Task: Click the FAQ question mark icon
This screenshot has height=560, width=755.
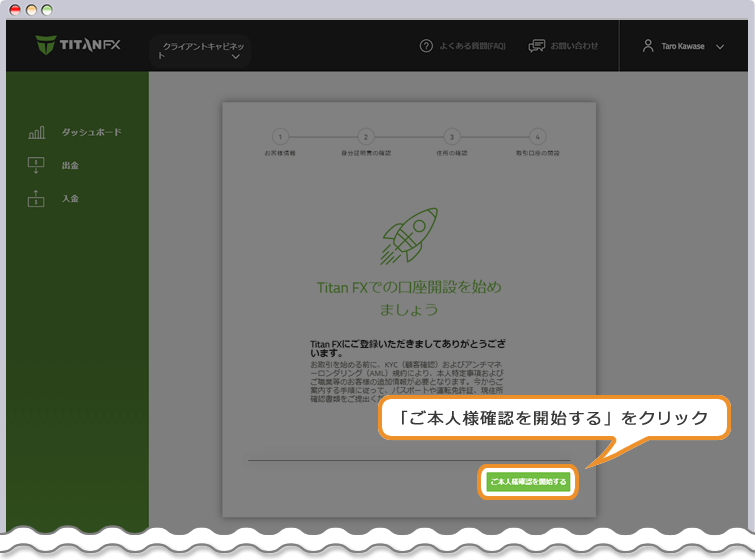Action: [x=426, y=46]
